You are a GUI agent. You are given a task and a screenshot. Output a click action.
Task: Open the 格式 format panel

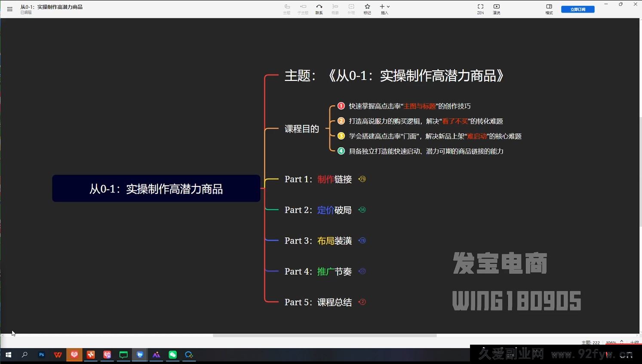point(549,9)
